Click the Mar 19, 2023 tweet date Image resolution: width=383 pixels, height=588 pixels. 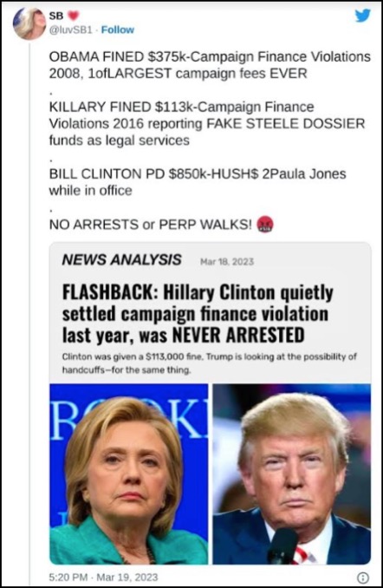click(x=127, y=577)
